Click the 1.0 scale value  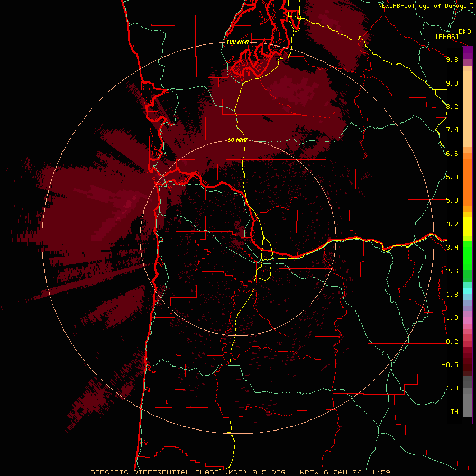(x=452, y=318)
